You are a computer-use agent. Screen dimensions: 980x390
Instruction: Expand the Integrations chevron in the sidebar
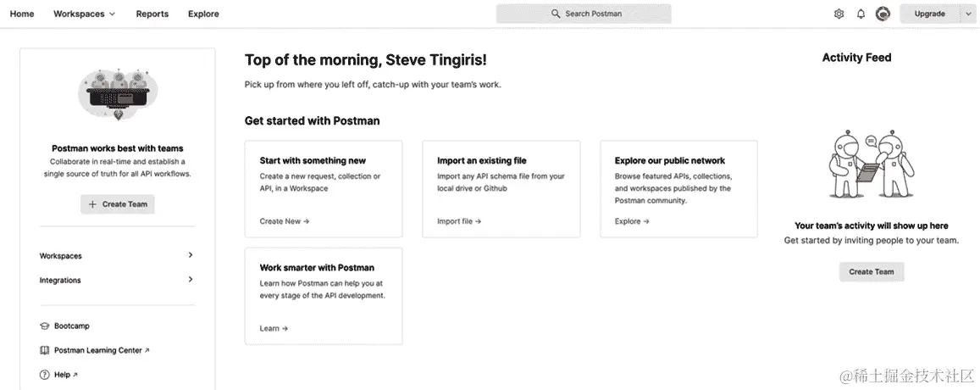coord(190,280)
